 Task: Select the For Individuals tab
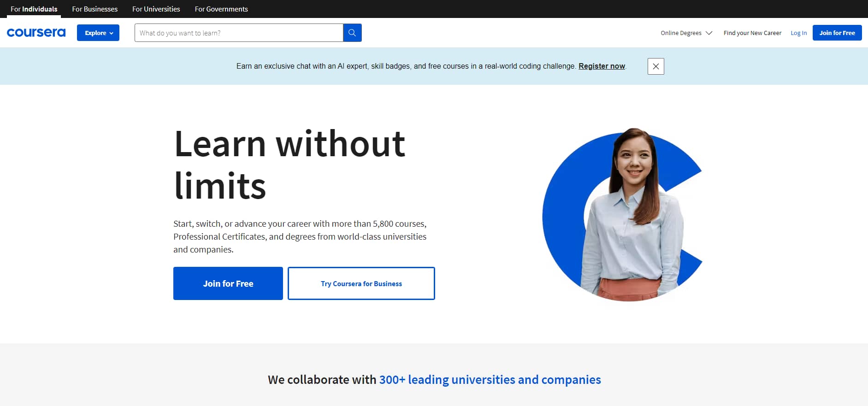34,9
